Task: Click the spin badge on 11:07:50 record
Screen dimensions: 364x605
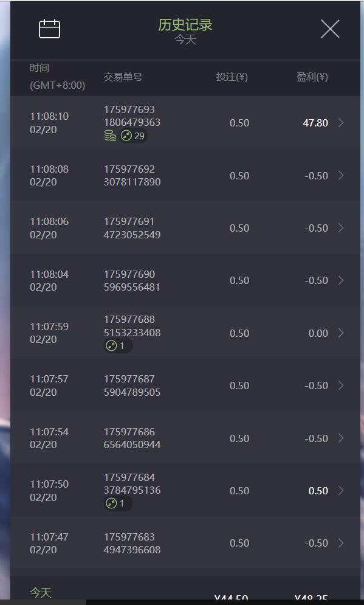Action: [118, 503]
